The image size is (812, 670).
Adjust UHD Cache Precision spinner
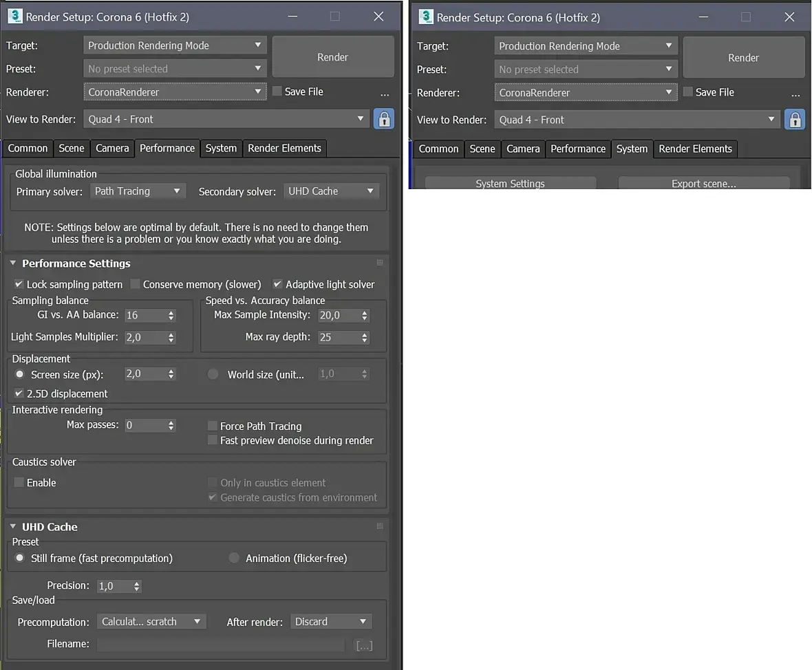click(137, 586)
